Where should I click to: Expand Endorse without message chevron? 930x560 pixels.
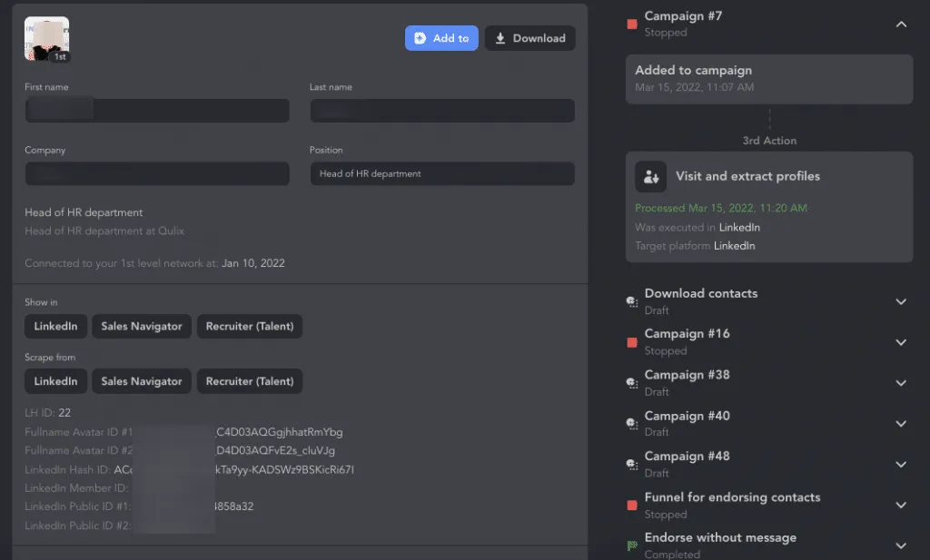(x=901, y=545)
